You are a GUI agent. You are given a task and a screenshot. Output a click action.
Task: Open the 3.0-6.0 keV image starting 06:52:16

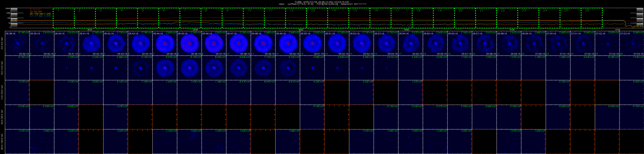[361, 43]
